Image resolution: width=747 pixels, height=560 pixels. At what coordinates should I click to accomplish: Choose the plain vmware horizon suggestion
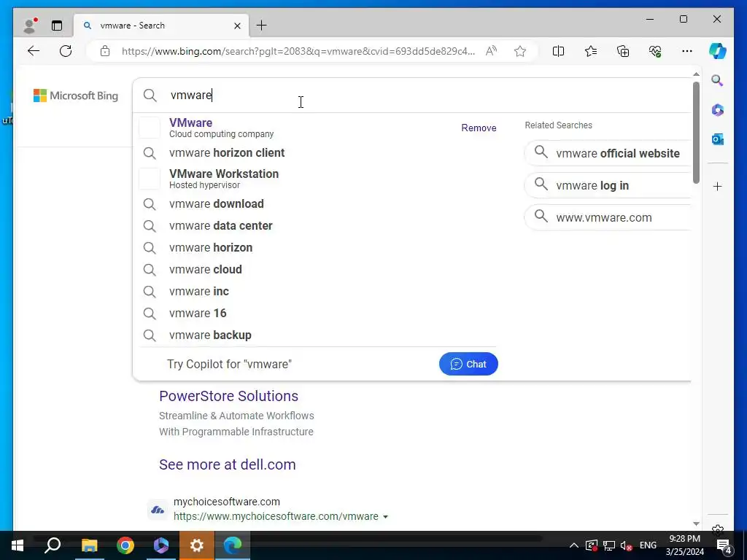tap(317, 248)
